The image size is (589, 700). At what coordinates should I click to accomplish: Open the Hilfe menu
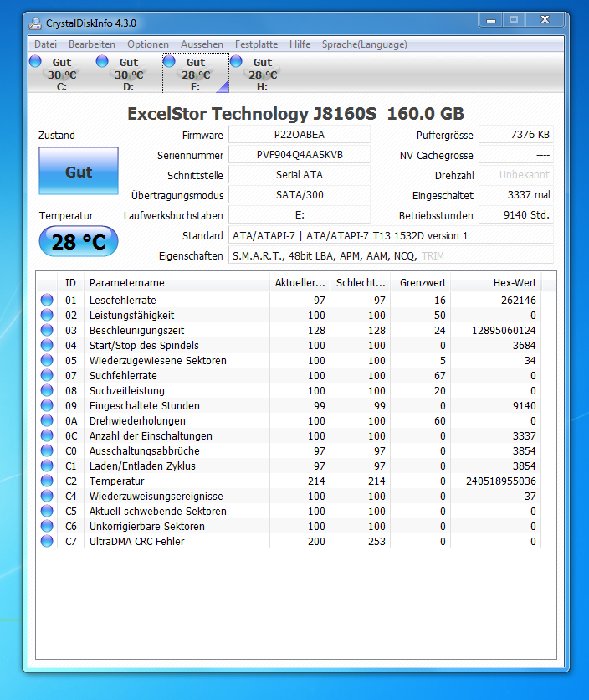pos(300,44)
